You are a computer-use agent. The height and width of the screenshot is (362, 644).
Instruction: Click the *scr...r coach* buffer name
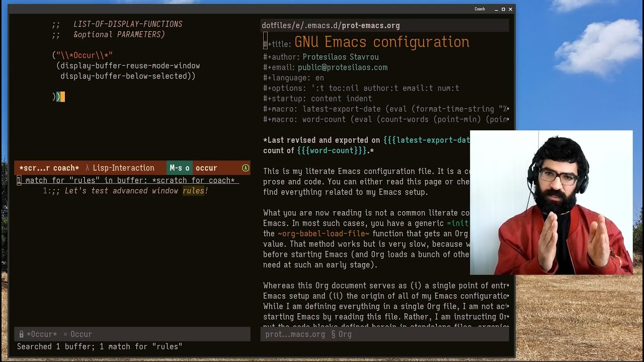49,168
